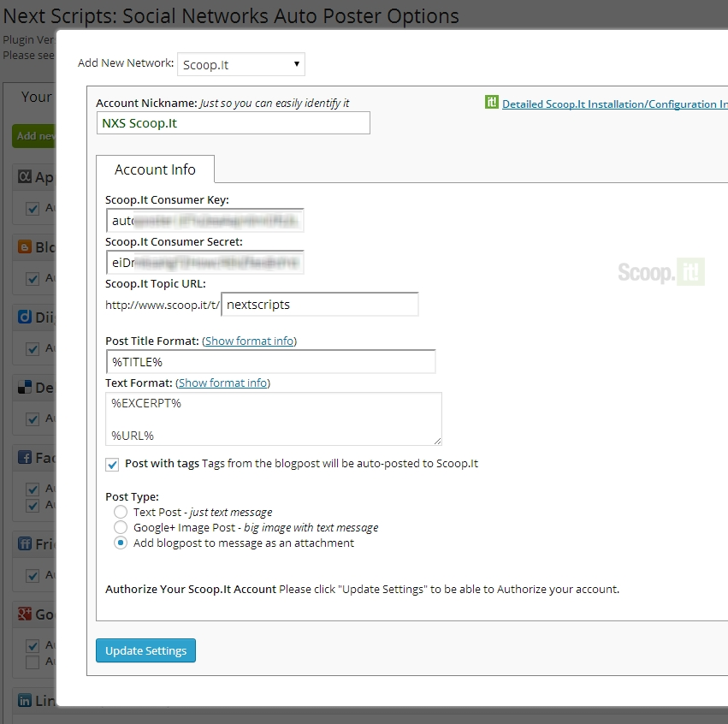Expand Show format info for Text Format
This screenshot has height=724, width=728.
click(x=223, y=383)
